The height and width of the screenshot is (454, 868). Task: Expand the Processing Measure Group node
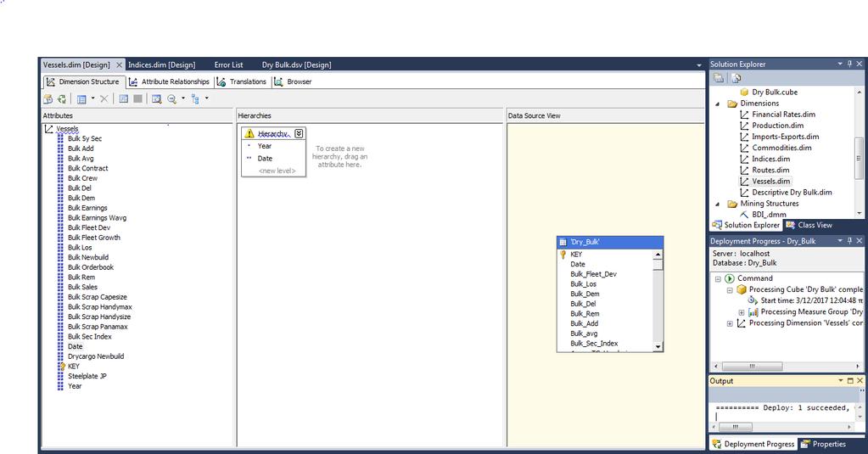[742, 312]
